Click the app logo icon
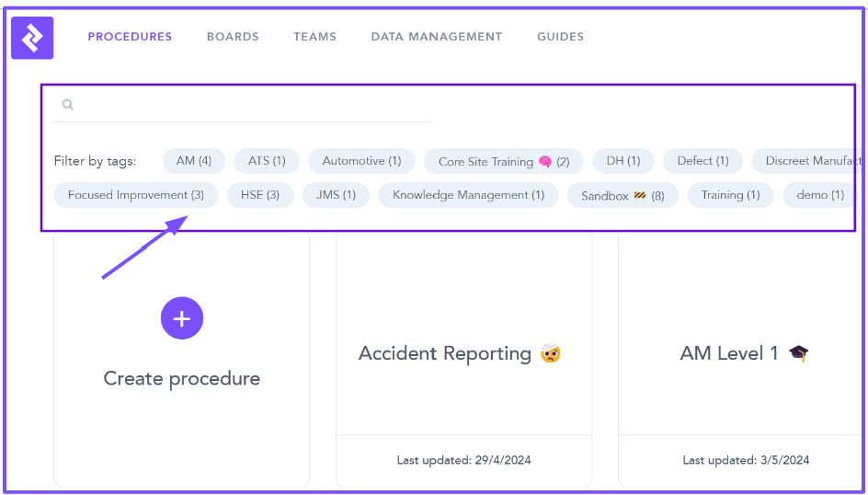Viewport: 868px width, 495px height. (32, 38)
